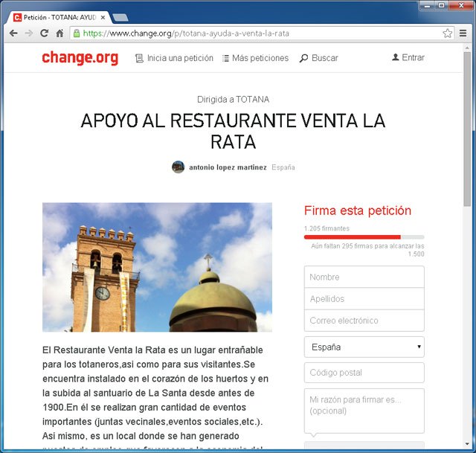Open a new browser tab
Screen dimensions: 476x453
[x=120, y=16]
